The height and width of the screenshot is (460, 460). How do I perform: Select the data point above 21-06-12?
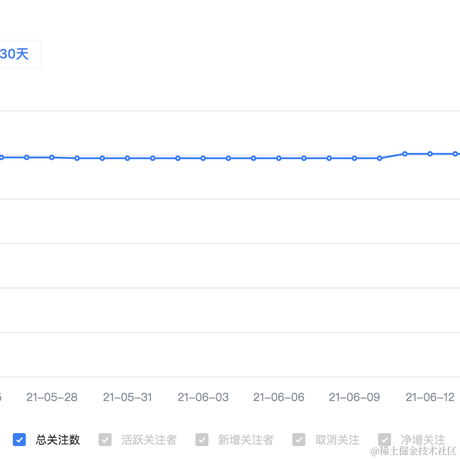click(430, 154)
